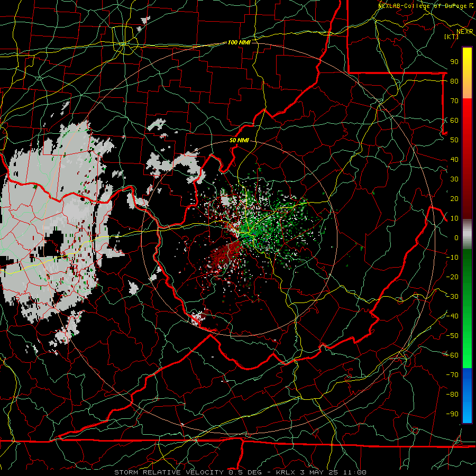Select the positive 60 value on the velocity scale

tap(454, 120)
